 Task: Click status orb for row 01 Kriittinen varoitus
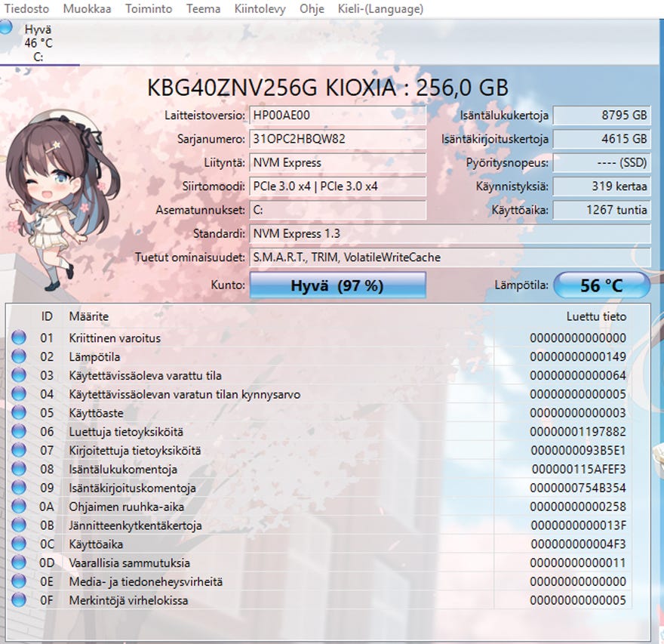tap(19, 337)
